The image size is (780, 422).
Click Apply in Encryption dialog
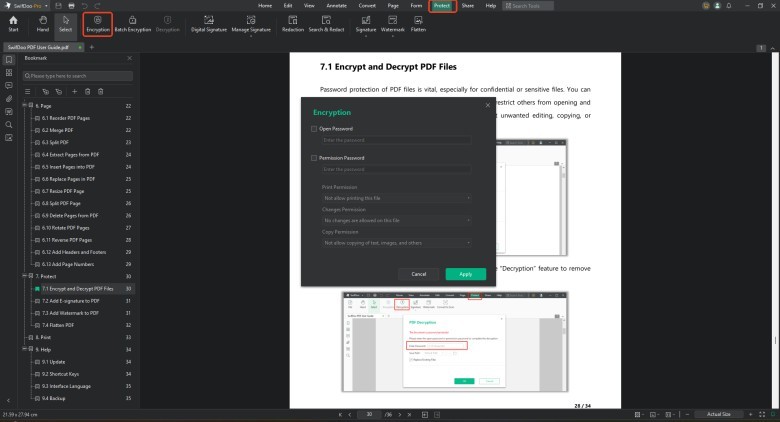tap(466, 274)
